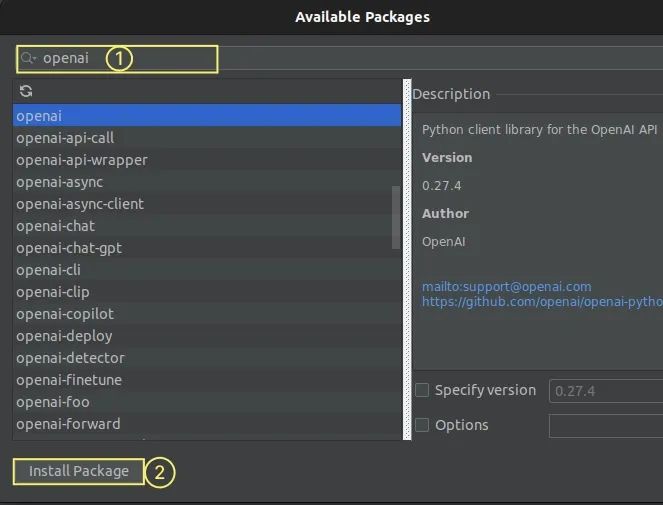This screenshot has height=505, width=663.
Task: Click the dotted splitter between list and description
Action: [x=407, y=259]
